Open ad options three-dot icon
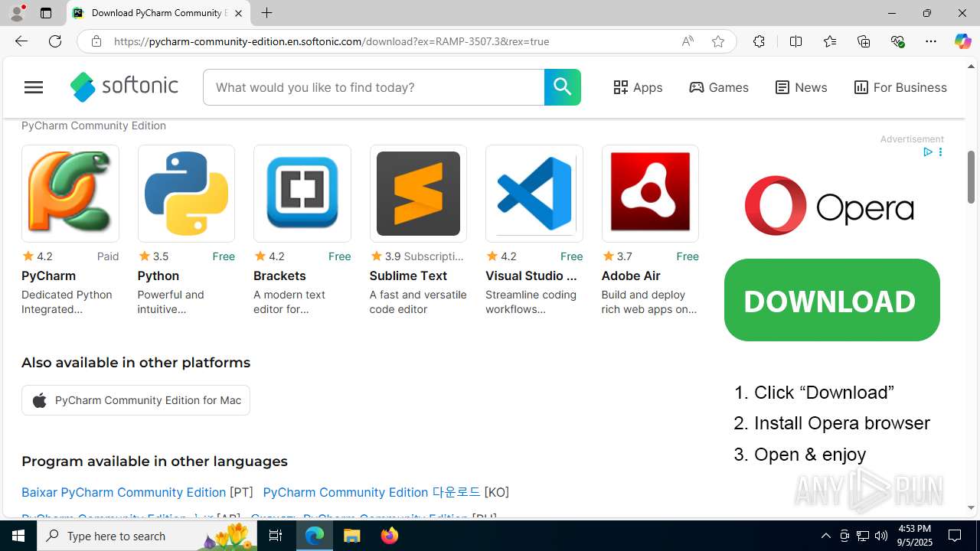This screenshot has width=980, height=551. (x=940, y=152)
